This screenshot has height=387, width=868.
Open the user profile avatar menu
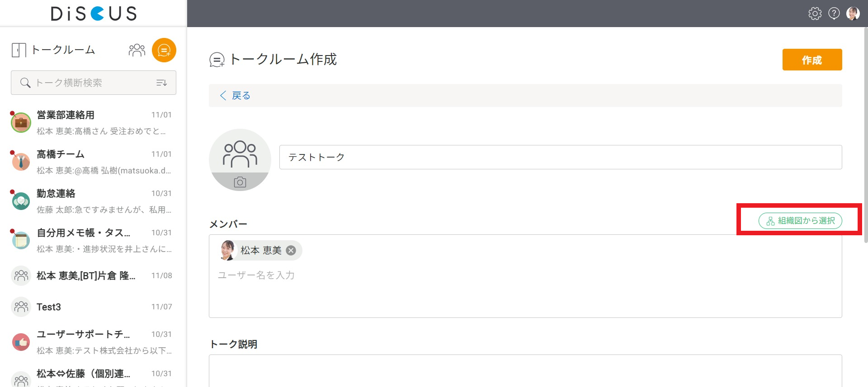pos(853,14)
